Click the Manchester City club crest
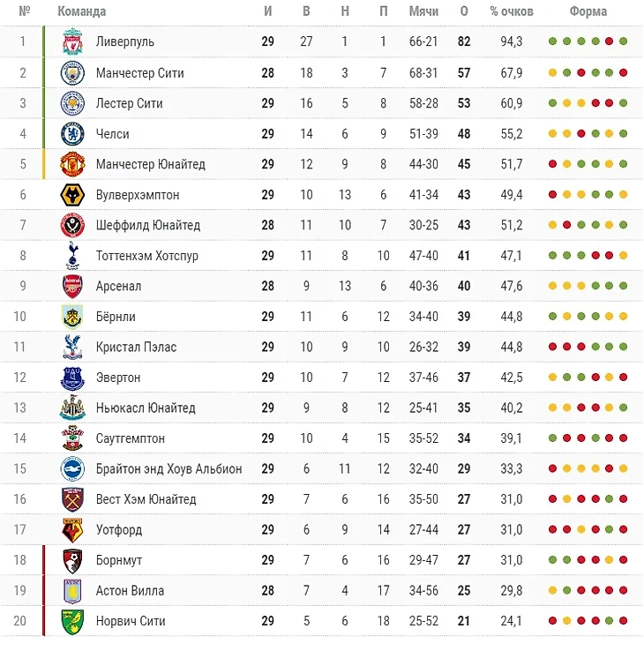Viewport: 644px width, 651px height. click(x=71, y=72)
